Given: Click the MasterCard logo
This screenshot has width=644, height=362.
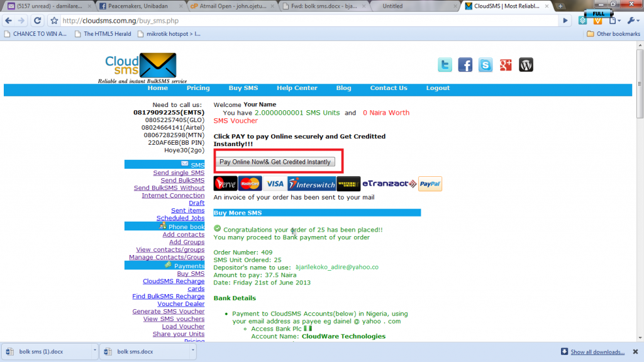Looking at the screenshot, I should pos(250,184).
